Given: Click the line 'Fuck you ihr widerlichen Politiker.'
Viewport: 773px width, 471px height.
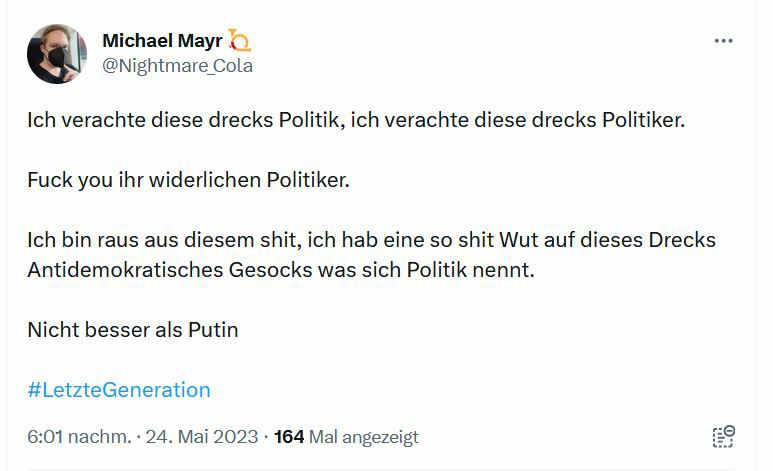Looking at the screenshot, I should (x=190, y=183).
